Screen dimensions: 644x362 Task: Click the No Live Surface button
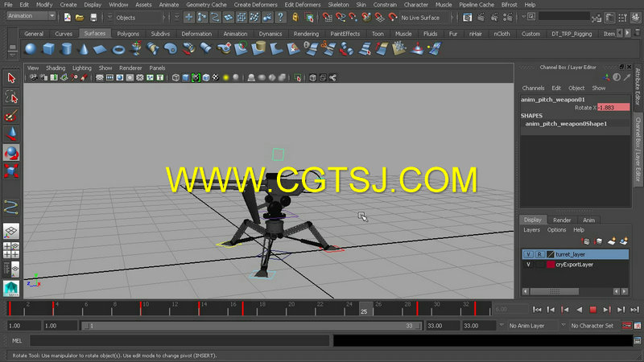(420, 18)
